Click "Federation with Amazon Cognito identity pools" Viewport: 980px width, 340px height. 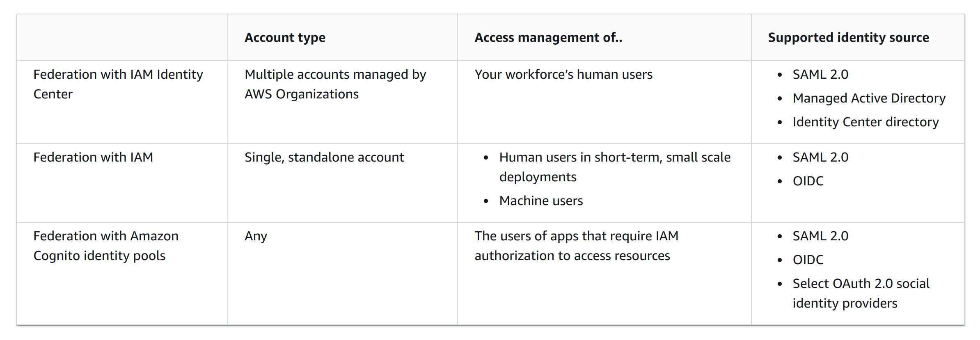105,246
